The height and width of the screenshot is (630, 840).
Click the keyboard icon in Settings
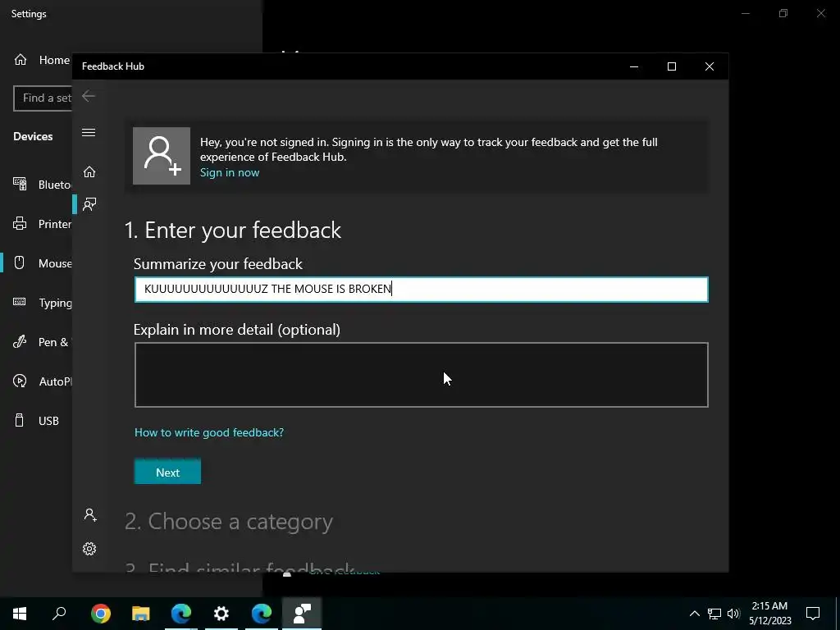coord(20,302)
